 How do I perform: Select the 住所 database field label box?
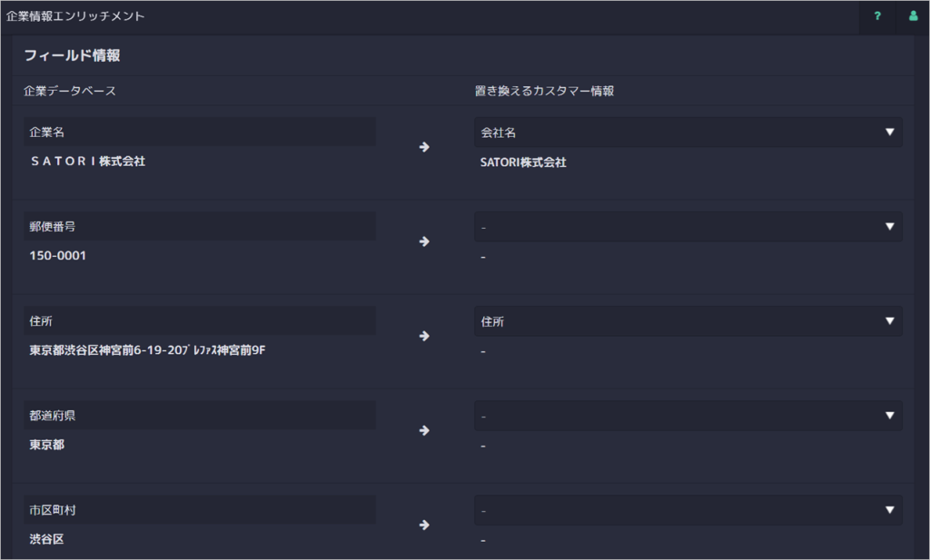(199, 320)
